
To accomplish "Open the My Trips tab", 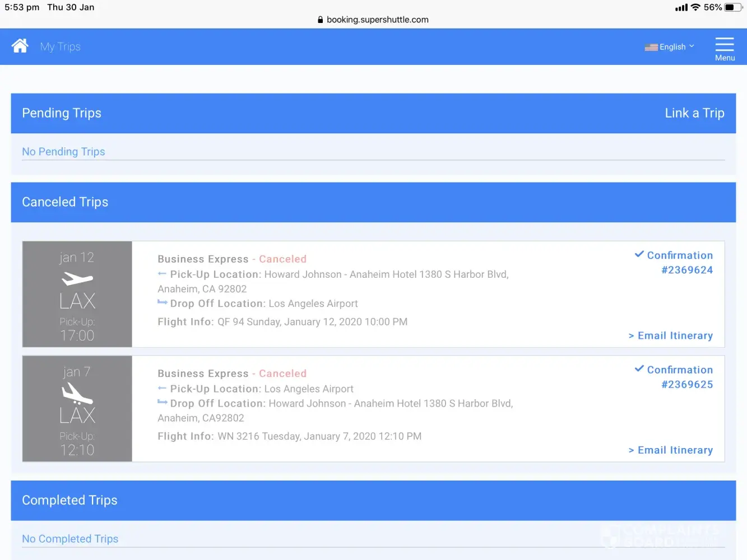I will [x=61, y=46].
